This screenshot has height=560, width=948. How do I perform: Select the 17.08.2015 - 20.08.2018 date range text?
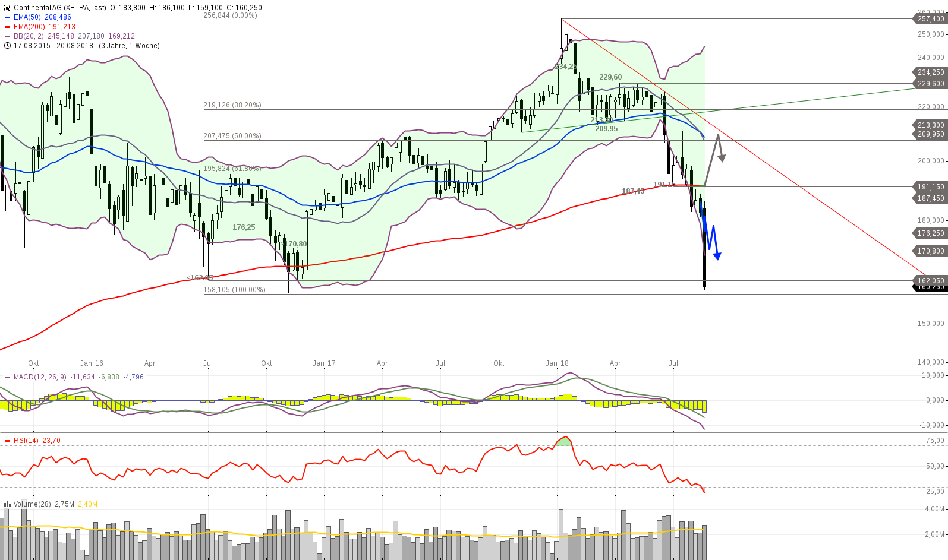pyautogui.click(x=53, y=46)
